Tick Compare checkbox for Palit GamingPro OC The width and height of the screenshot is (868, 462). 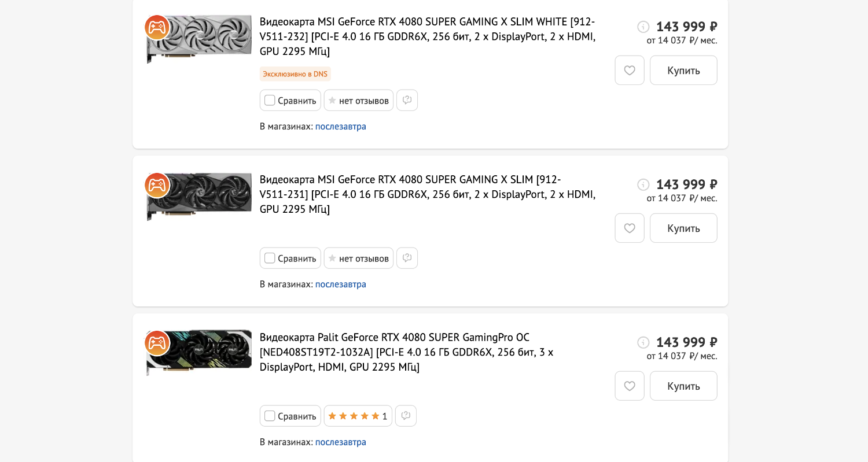[270, 416]
